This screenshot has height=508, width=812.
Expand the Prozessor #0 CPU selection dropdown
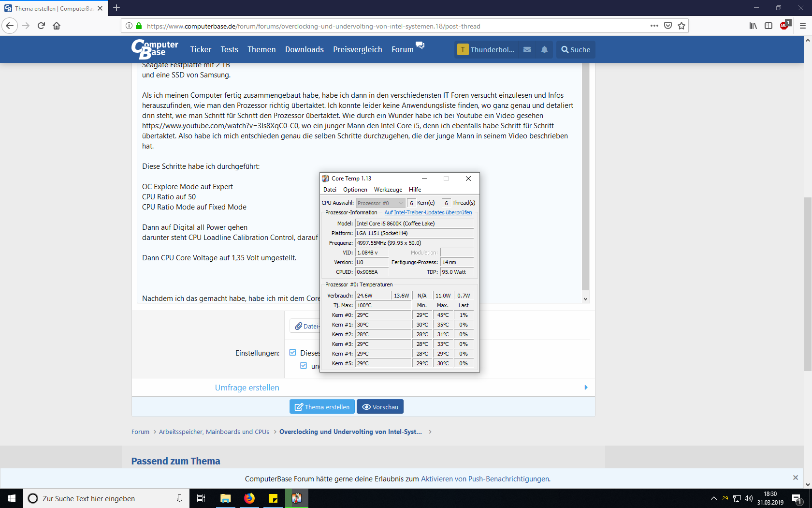click(x=380, y=203)
